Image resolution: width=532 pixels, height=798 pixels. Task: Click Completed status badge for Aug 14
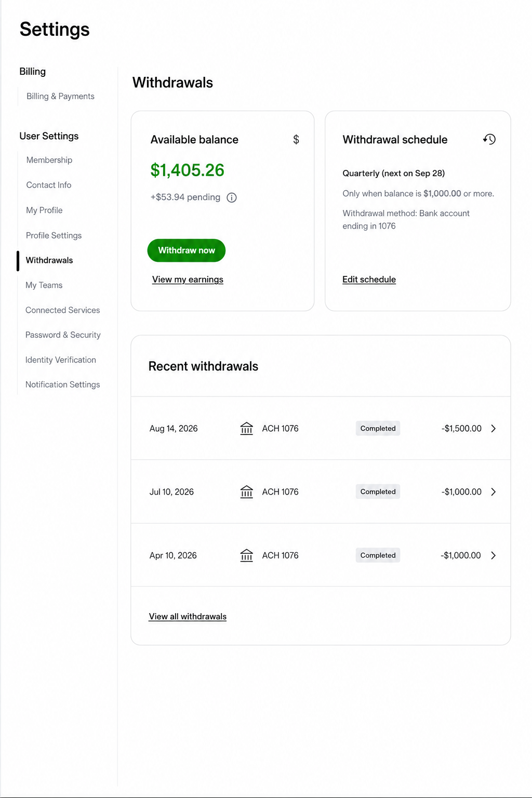click(378, 428)
